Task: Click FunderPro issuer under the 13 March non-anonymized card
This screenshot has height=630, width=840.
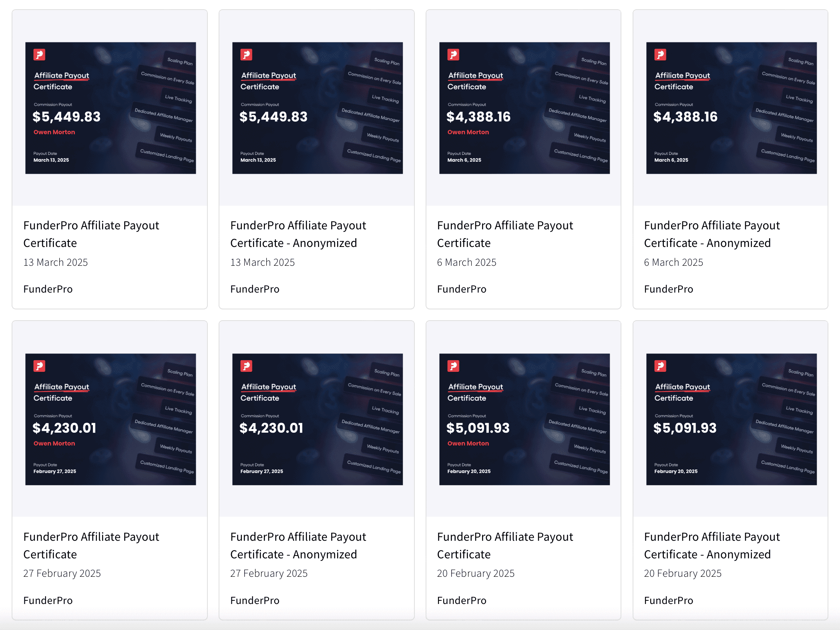Action: click(48, 289)
